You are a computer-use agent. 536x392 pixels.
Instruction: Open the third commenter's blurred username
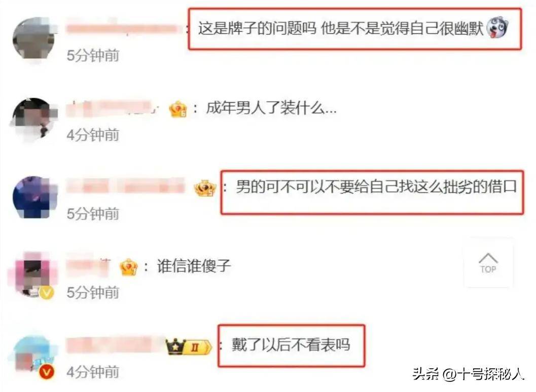point(125,187)
